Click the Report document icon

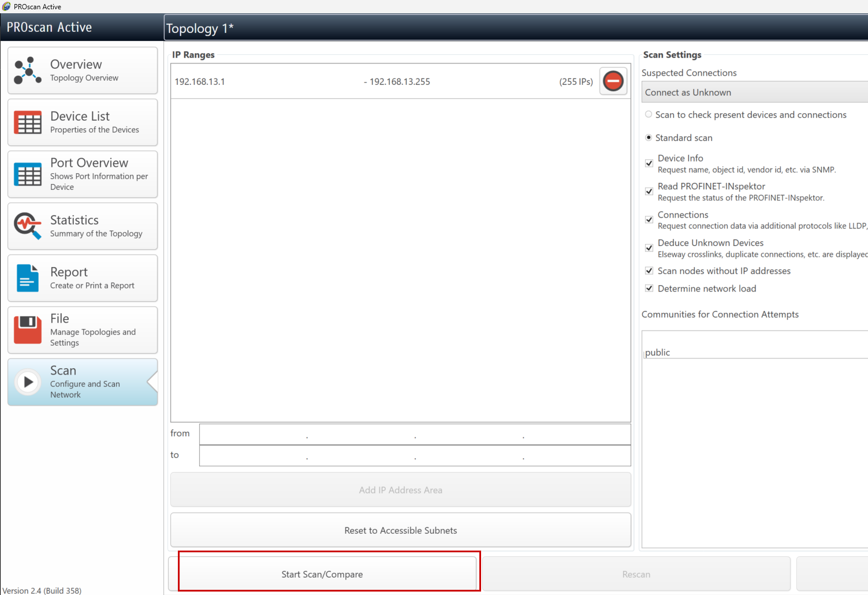pyautogui.click(x=27, y=278)
